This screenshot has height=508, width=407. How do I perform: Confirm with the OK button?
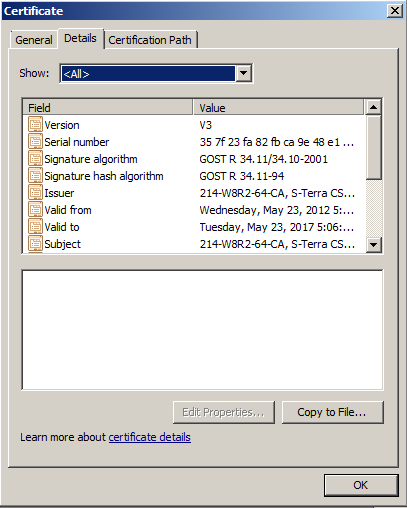(361, 485)
